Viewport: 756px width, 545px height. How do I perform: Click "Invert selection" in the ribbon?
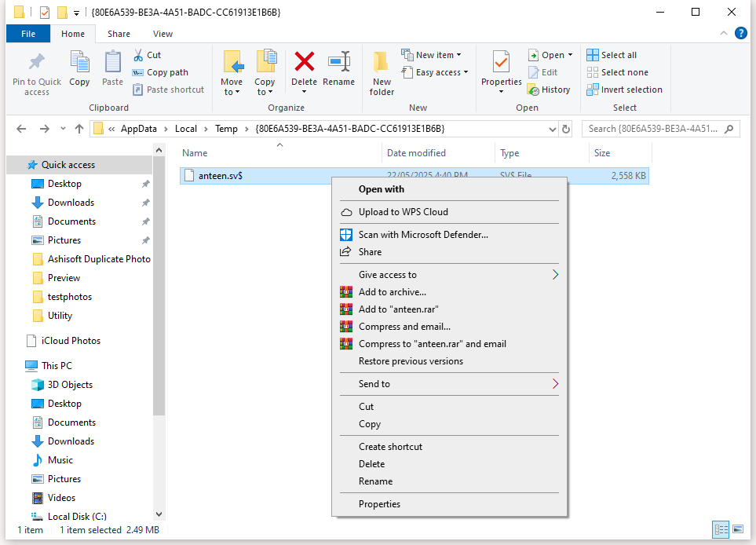tap(625, 90)
